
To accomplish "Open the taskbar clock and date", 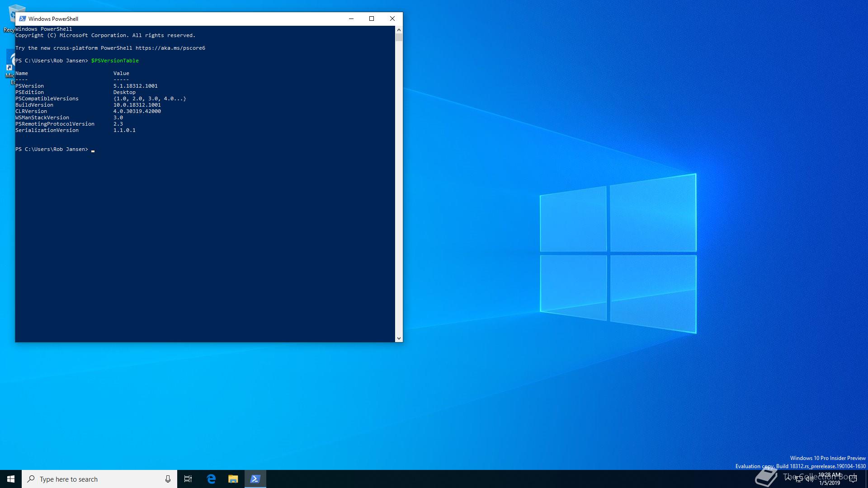I will [830, 479].
